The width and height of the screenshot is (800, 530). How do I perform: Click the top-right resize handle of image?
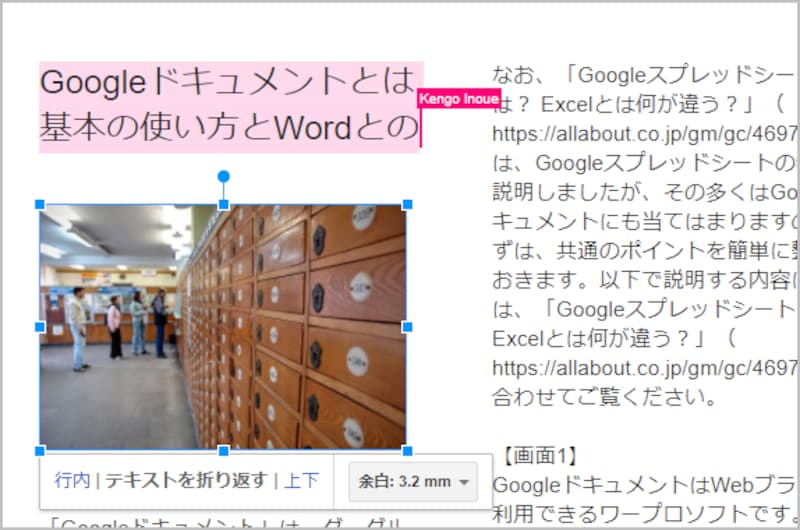point(407,205)
